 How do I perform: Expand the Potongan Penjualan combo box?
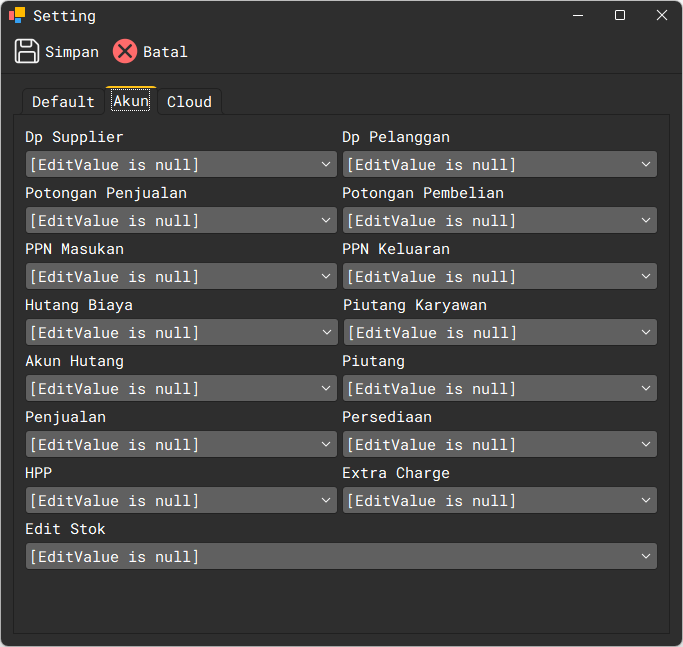coord(327,221)
